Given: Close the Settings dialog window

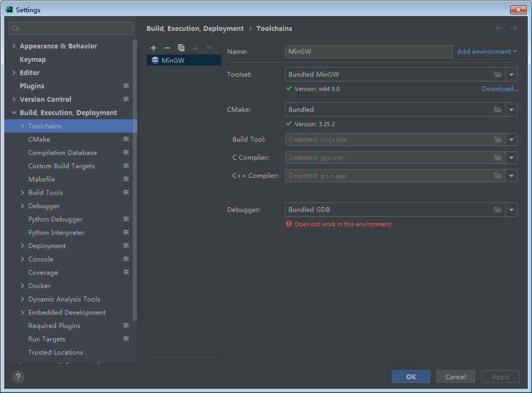Looking at the screenshot, I should (518, 10).
